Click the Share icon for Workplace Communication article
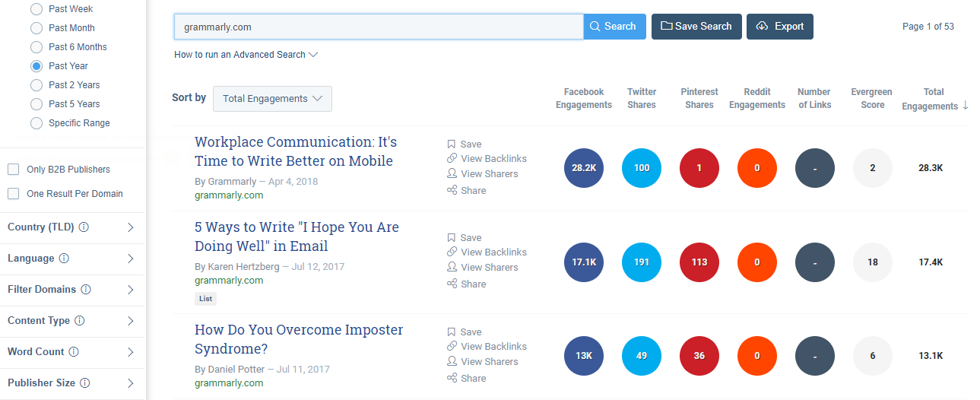 pyautogui.click(x=452, y=191)
